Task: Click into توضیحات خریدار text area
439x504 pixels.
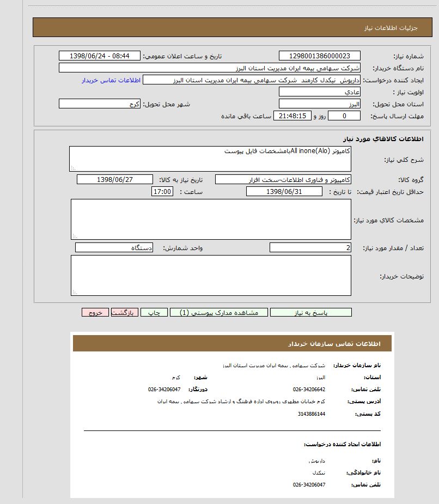Action: point(211,275)
